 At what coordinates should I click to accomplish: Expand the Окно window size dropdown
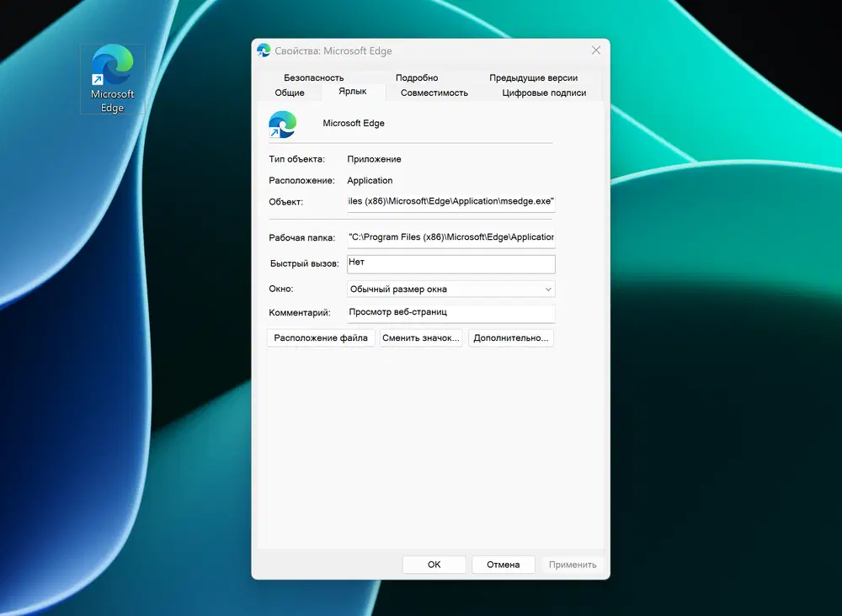[x=451, y=289]
